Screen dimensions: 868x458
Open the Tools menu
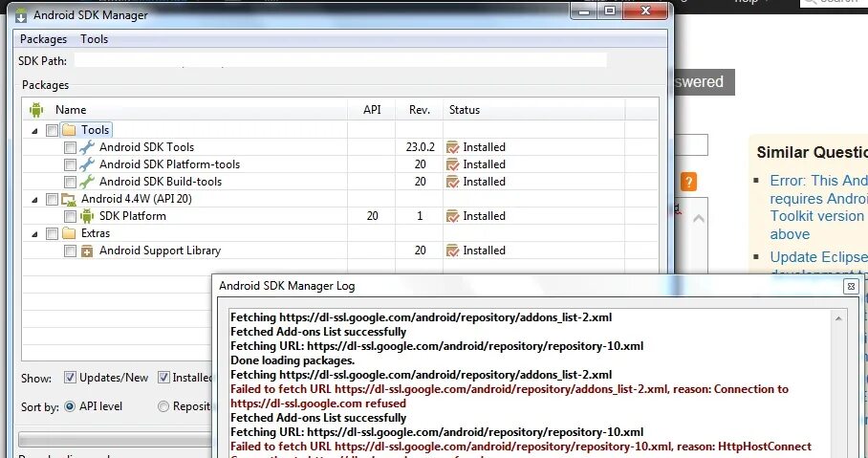coord(94,39)
